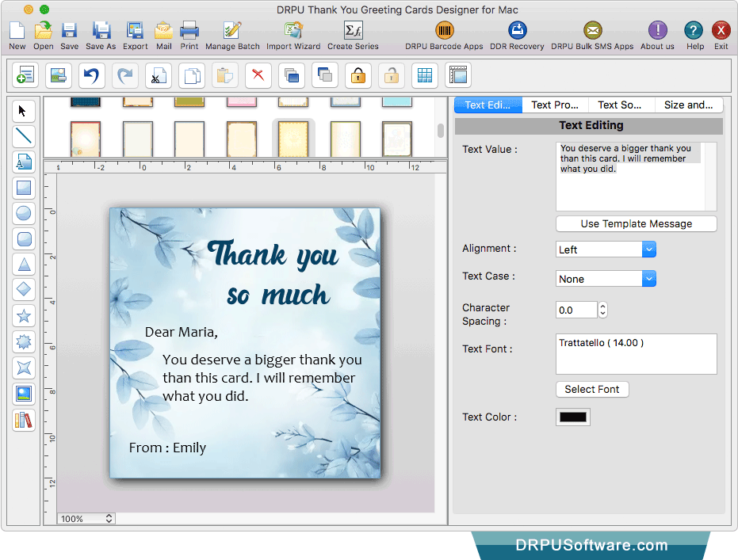Choose the triangle shape tool
738x560 pixels.
point(24,265)
